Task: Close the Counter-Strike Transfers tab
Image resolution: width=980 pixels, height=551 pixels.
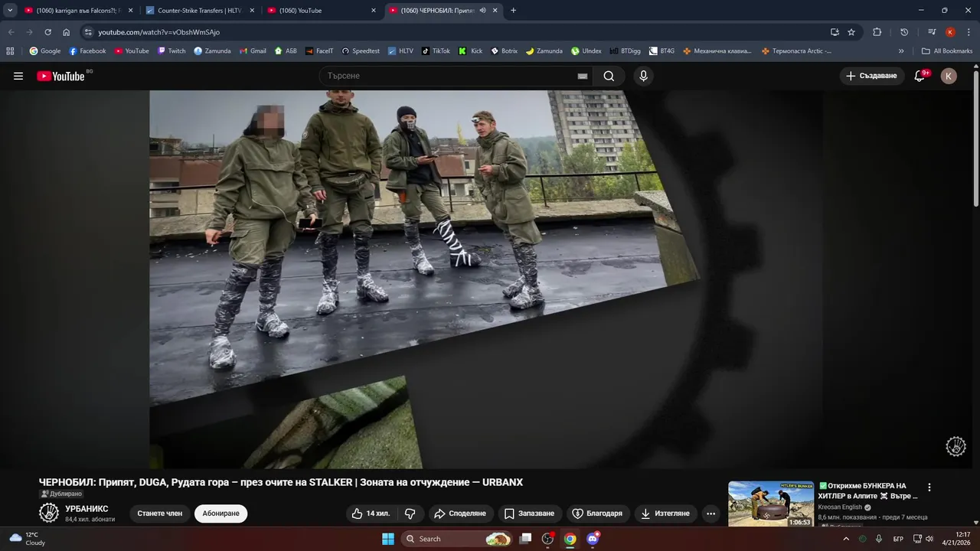Action: pyautogui.click(x=252, y=11)
